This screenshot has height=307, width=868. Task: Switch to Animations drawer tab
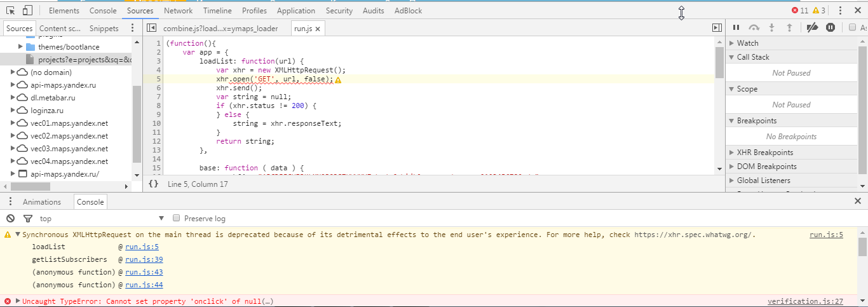click(42, 201)
